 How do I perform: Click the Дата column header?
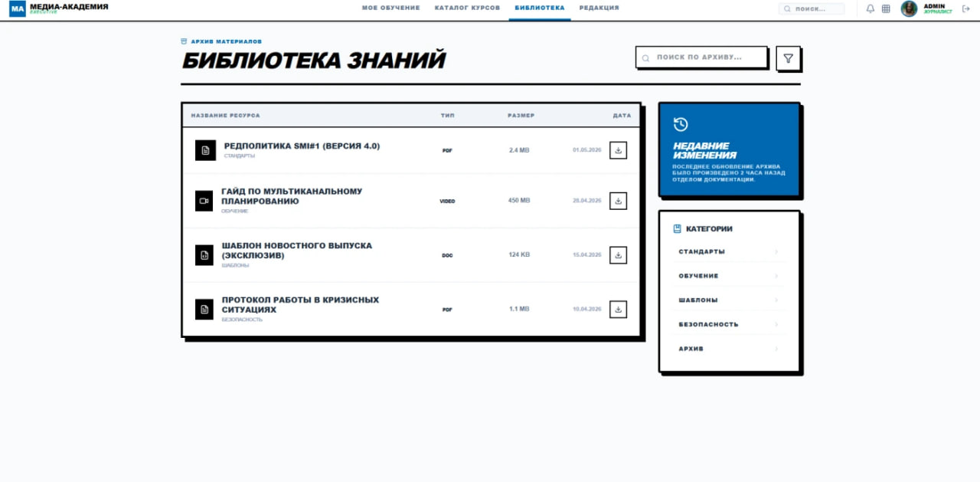tap(622, 116)
